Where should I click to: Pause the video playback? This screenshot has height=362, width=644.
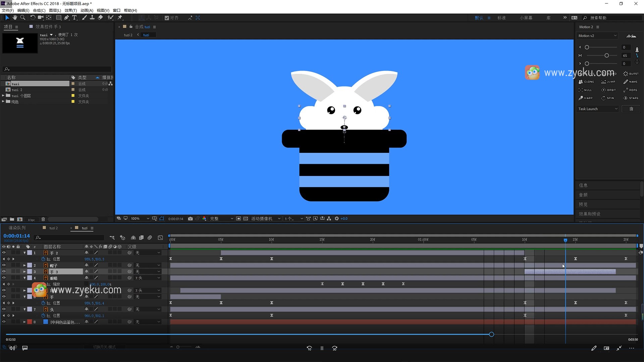[x=322, y=348]
